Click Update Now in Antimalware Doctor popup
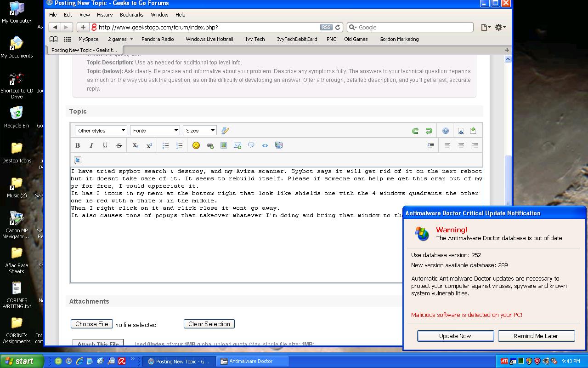The width and height of the screenshot is (588, 368). tap(455, 336)
